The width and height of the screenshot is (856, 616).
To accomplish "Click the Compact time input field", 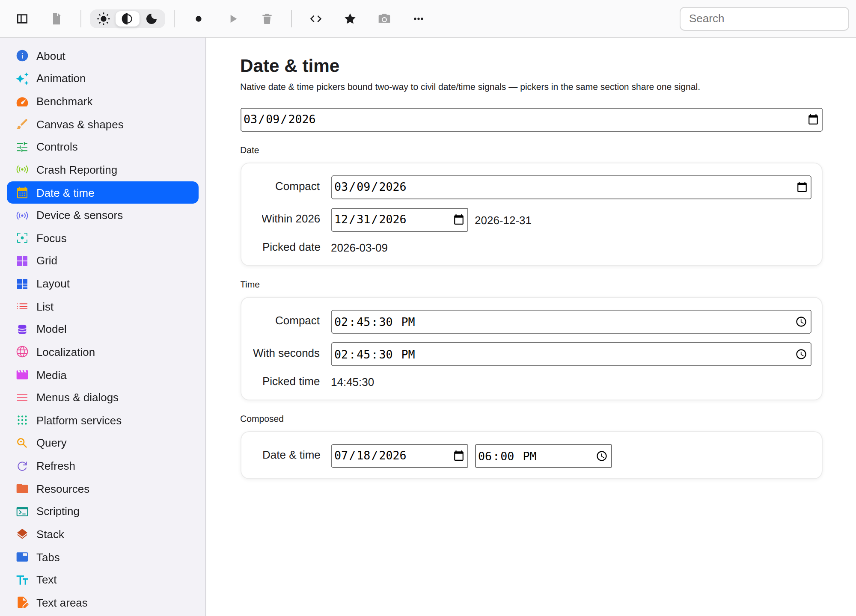I will (571, 322).
